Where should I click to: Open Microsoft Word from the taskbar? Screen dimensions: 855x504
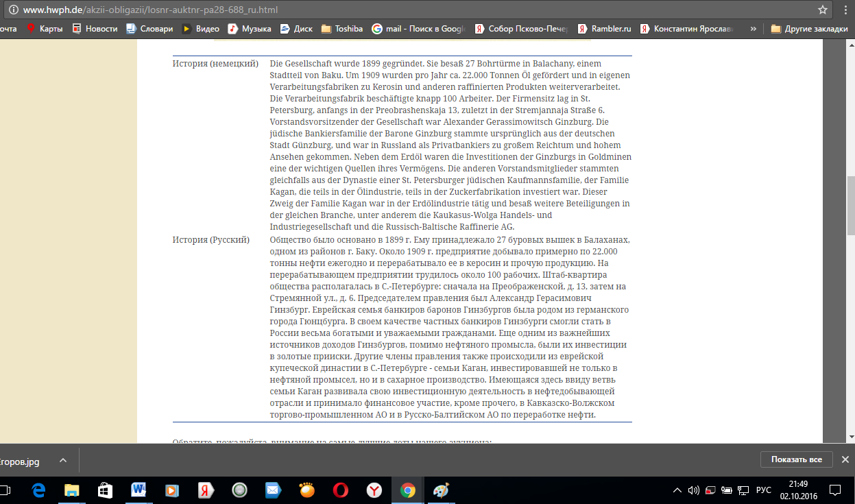click(x=139, y=490)
